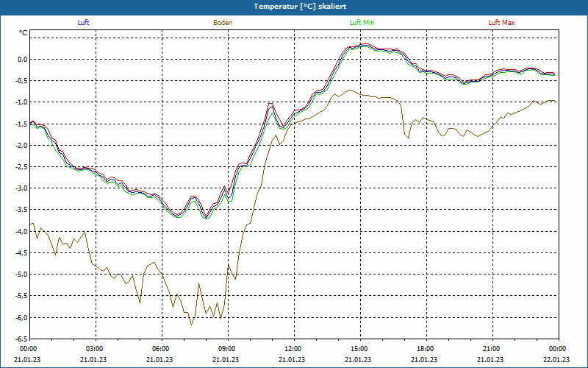Click the °C axis unit label
This screenshot has width=588, height=368.
click(24, 33)
